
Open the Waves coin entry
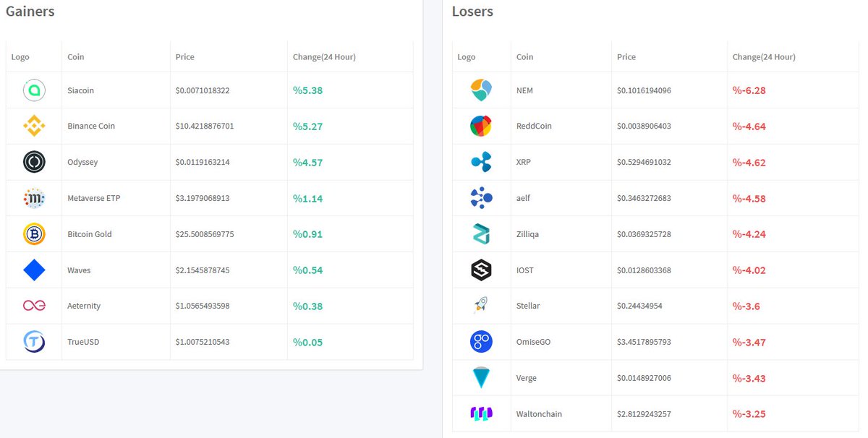coord(79,270)
